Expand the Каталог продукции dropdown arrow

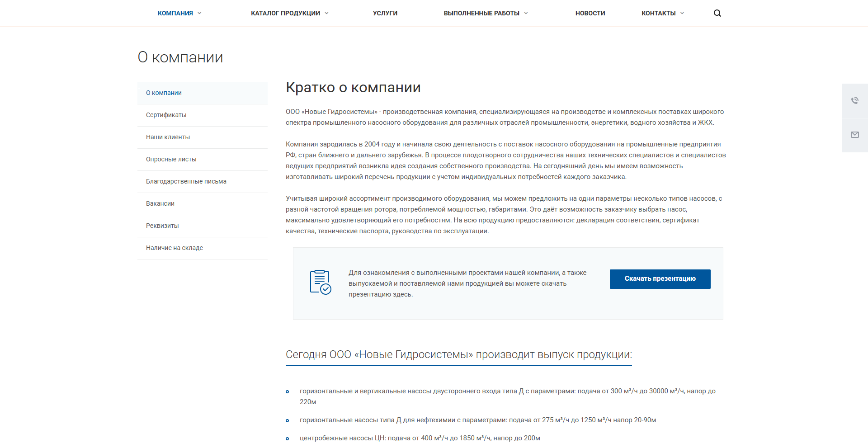pyautogui.click(x=326, y=14)
